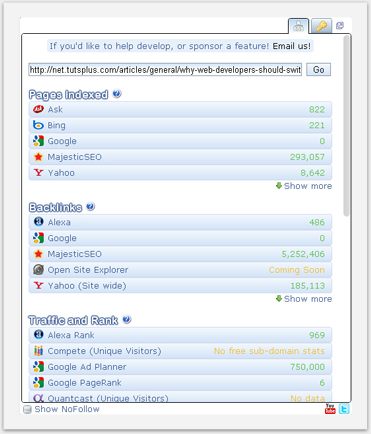371x434 pixels.
Task: Click the Bing logo icon
Action: [x=38, y=125]
